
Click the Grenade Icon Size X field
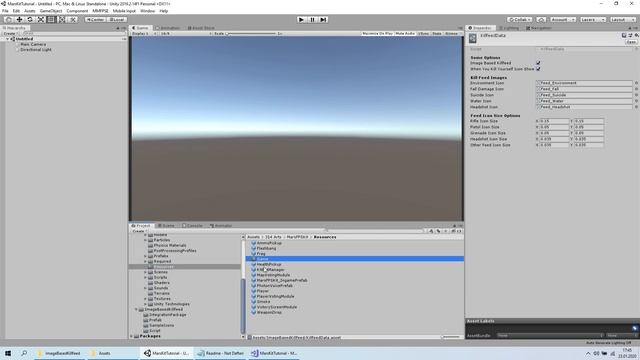(x=554, y=133)
